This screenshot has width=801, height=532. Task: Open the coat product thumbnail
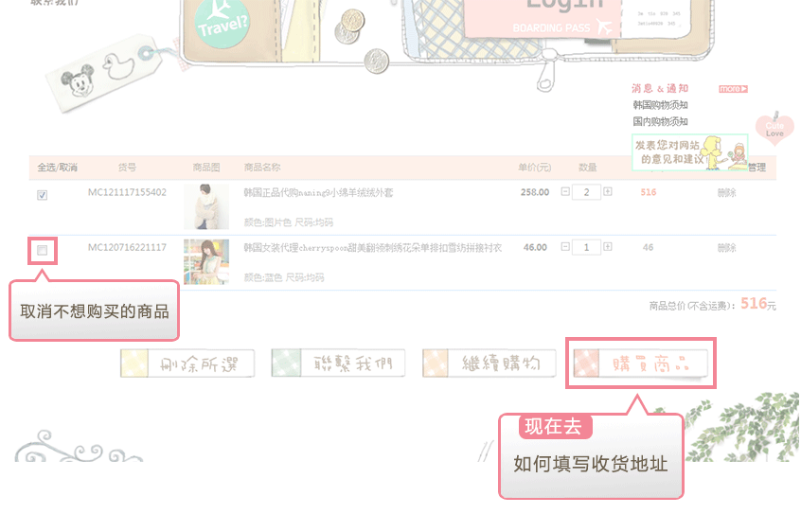[x=206, y=206]
